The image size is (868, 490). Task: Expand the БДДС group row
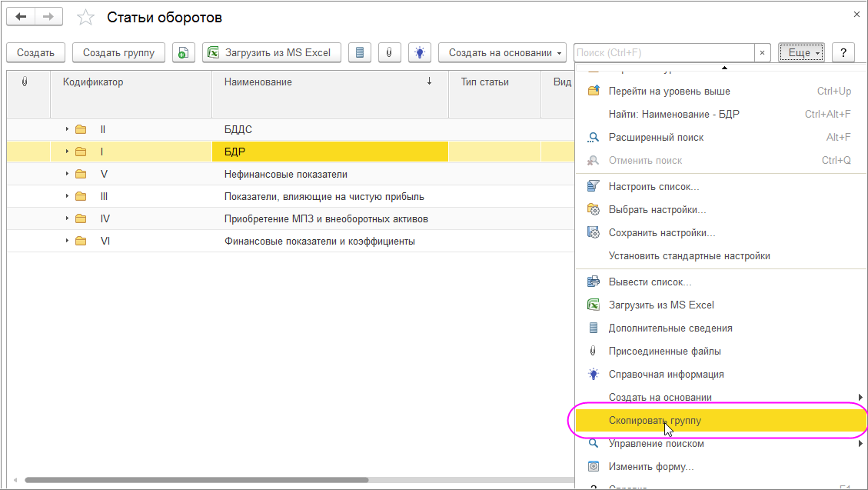(67, 129)
